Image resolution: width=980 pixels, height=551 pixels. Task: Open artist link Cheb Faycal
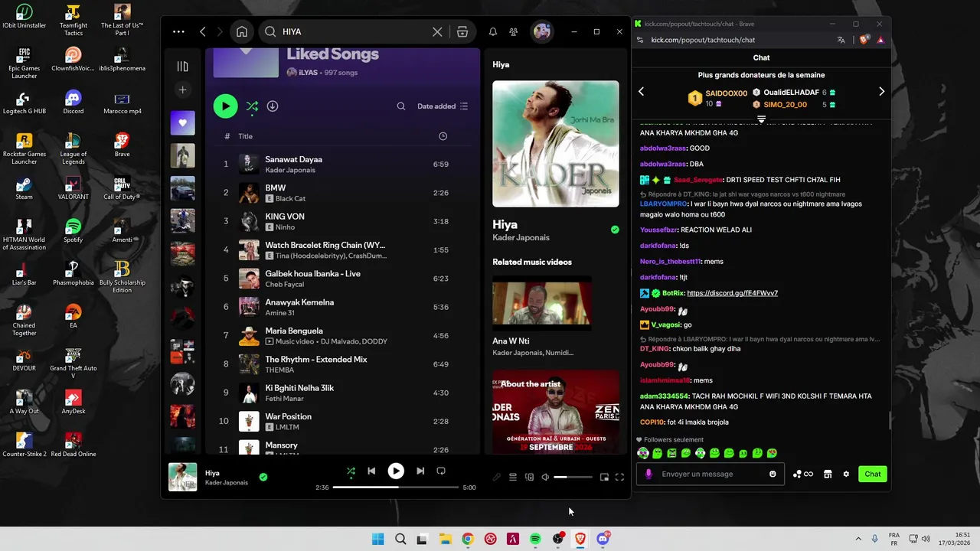click(285, 284)
